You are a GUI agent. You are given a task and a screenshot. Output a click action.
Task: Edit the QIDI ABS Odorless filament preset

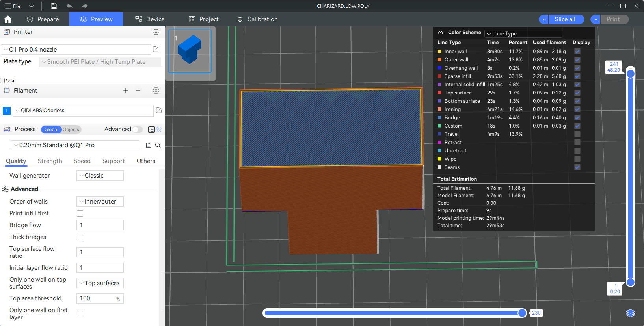point(159,111)
